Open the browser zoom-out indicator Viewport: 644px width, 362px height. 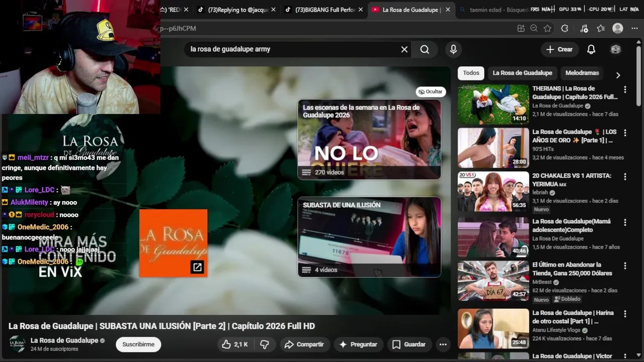pos(534,29)
